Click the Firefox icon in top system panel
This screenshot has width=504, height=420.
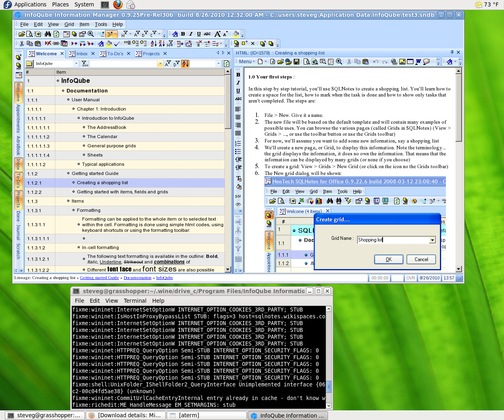click(x=118, y=4)
